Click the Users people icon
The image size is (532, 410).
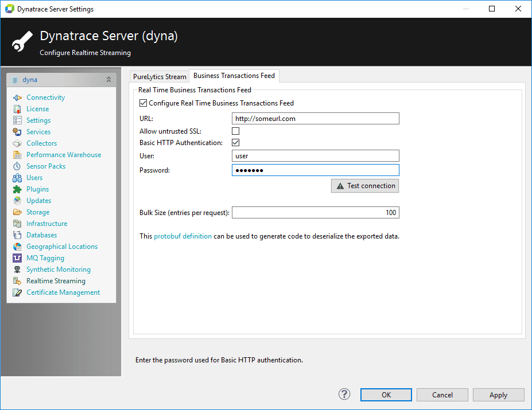click(x=17, y=178)
